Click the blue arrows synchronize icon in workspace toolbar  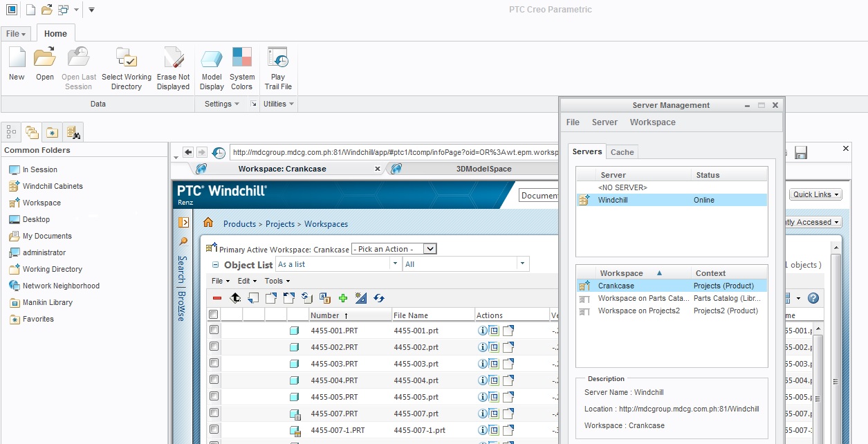point(379,298)
